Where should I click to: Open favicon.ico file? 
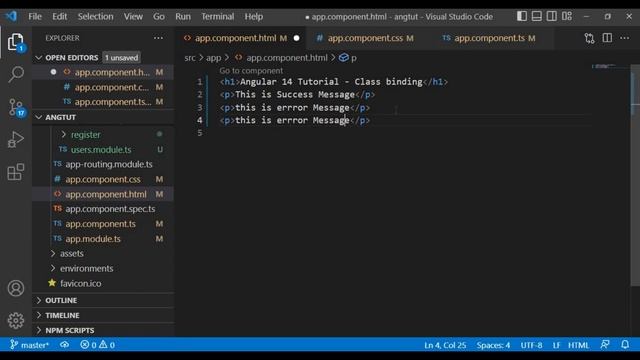point(80,283)
